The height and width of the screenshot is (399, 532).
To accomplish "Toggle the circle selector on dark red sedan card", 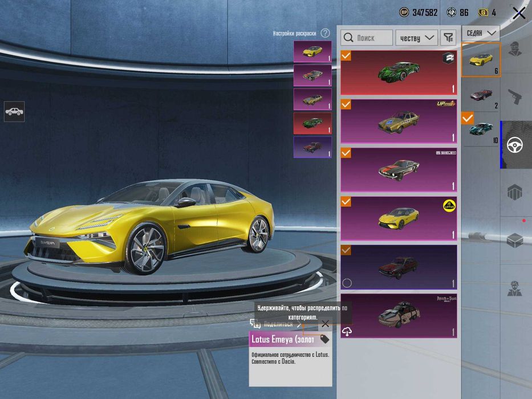I will [347, 283].
